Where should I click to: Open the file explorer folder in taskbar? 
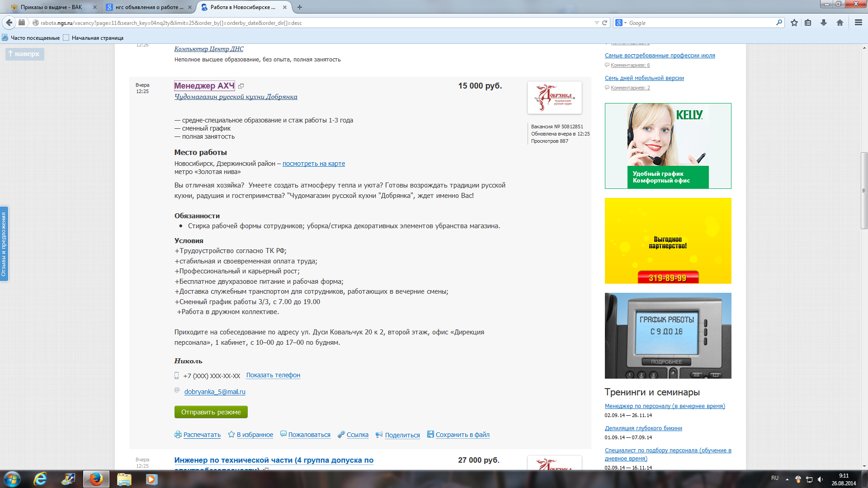(124, 479)
